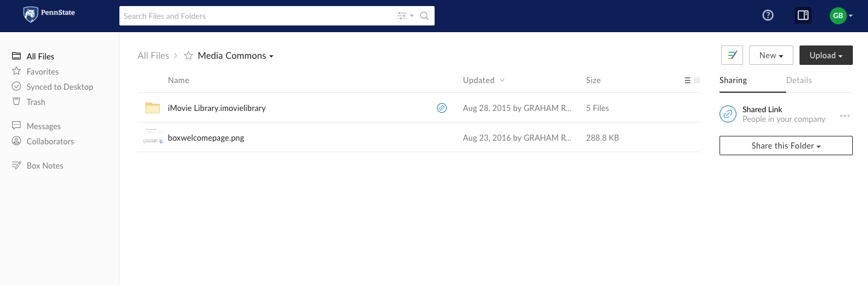Open Shared Link more options ellipsis

point(845,115)
